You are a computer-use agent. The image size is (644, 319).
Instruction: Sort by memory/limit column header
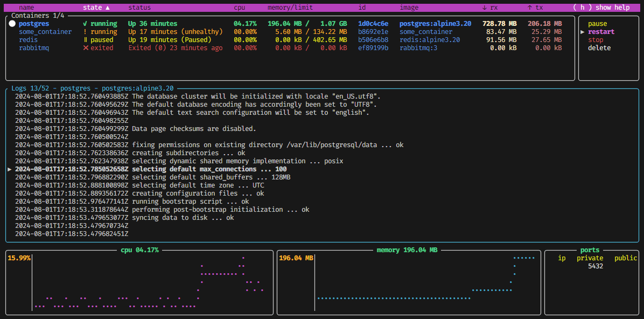[290, 8]
